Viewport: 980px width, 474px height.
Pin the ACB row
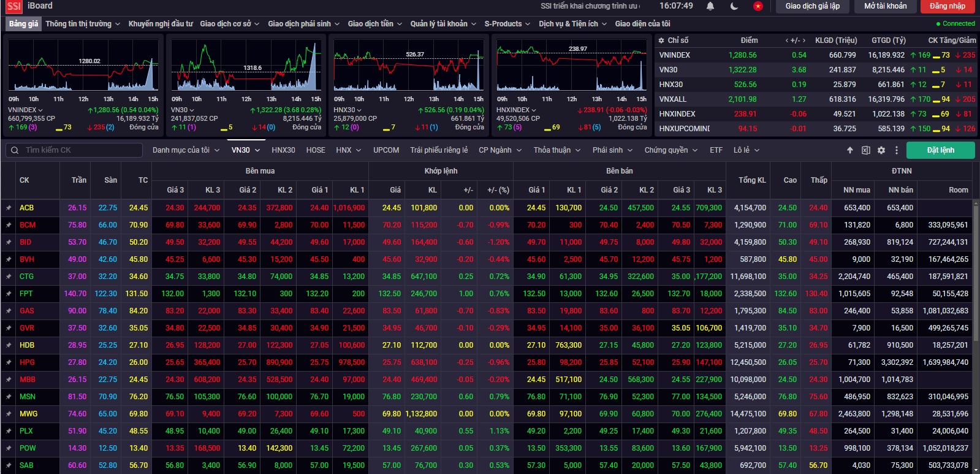pyautogui.click(x=9, y=208)
